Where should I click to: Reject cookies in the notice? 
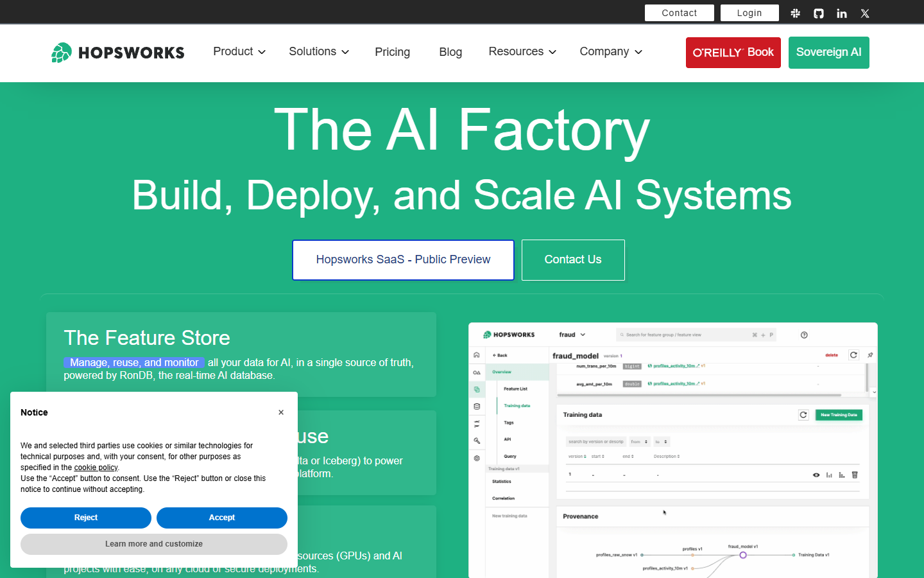(x=86, y=518)
